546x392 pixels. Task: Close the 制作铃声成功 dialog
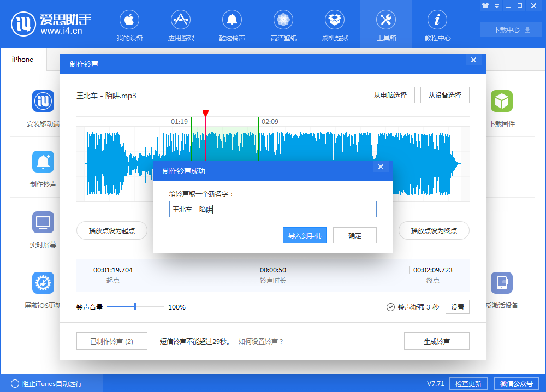click(381, 167)
